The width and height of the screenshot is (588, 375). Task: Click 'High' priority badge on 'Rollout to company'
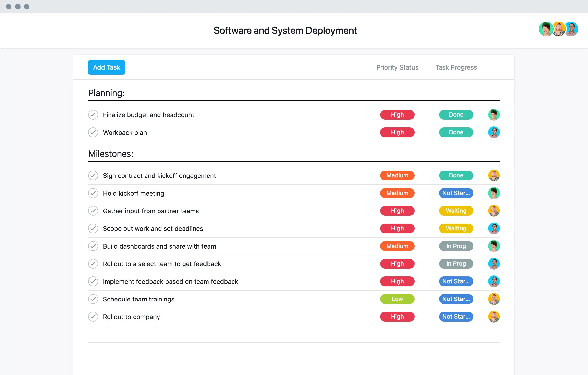point(396,316)
